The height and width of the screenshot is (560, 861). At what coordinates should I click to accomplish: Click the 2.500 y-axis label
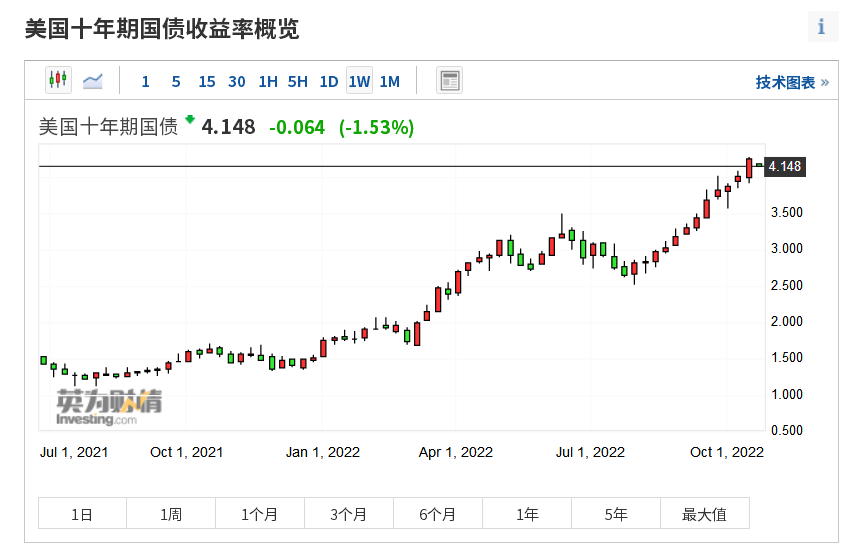[x=787, y=285]
